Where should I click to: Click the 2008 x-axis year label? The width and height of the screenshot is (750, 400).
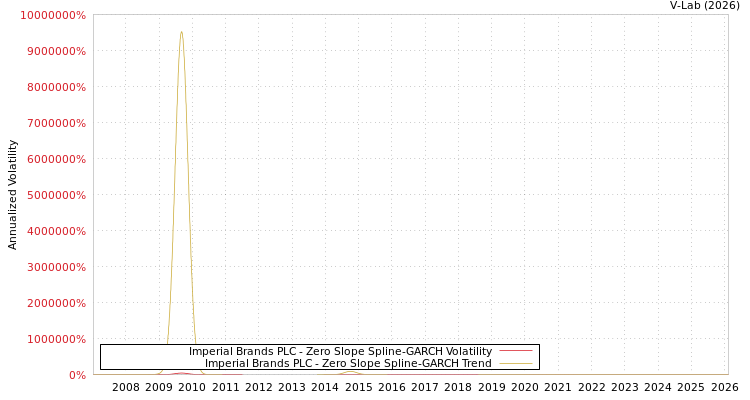[126, 388]
